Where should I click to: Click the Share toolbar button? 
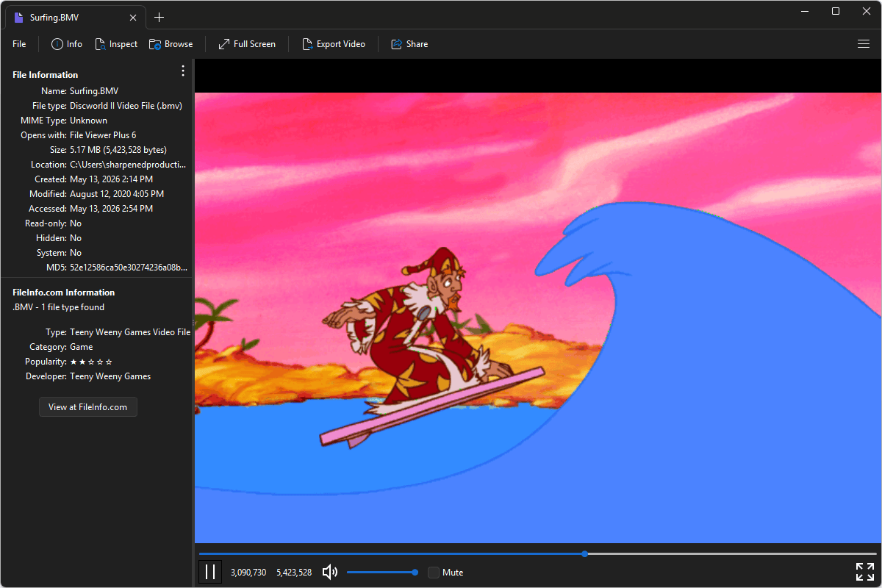click(409, 44)
